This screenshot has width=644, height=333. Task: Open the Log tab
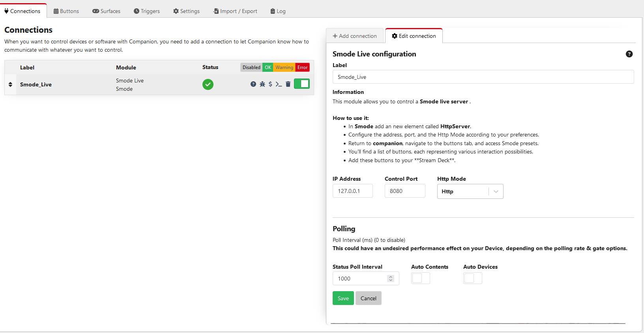tap(278, 11)
